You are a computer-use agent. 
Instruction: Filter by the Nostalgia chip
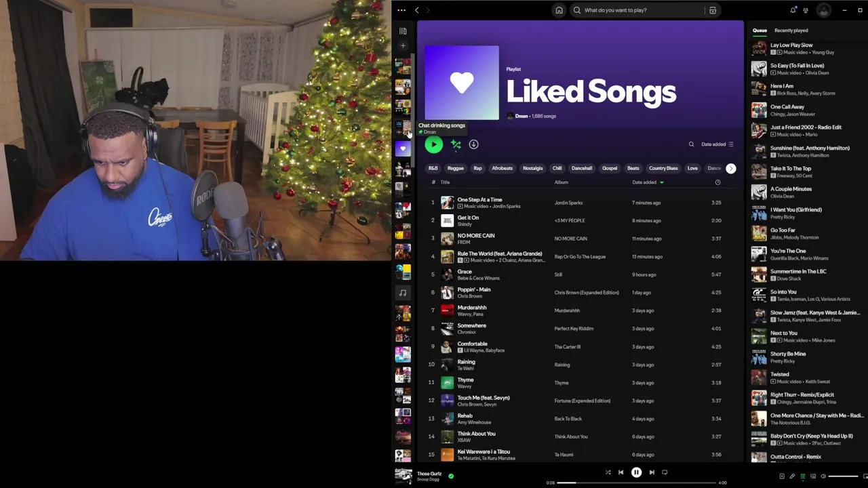[532, 168]
